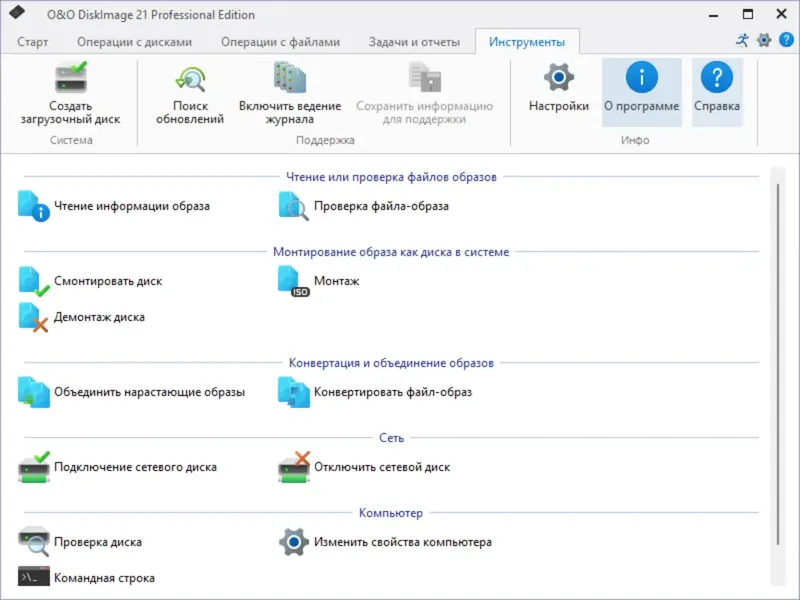Open the Справка help icon
Image resolution: width=800 pixels, height=600 pixels.
pyautogui.click(x=716, y=77)
